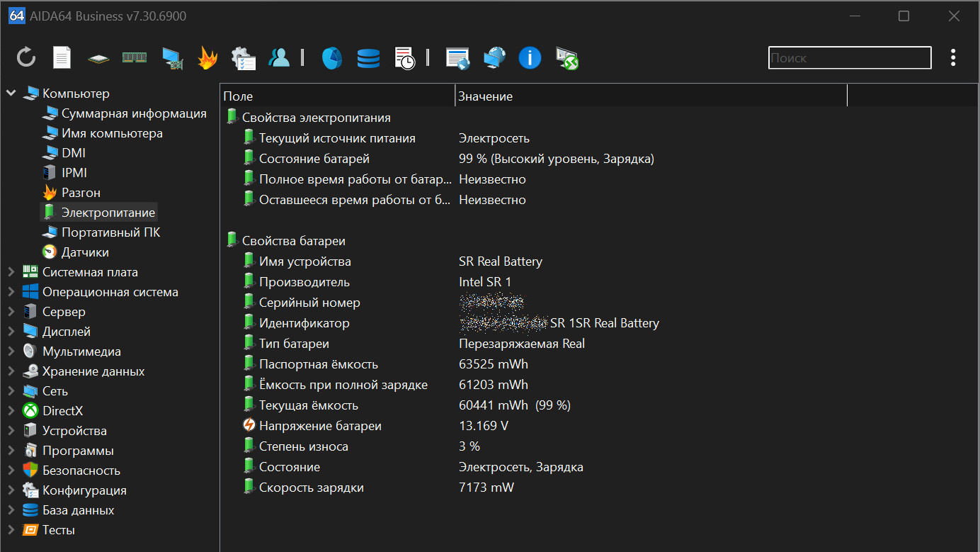Click the blue info circle icon

[x=530, y=58]
